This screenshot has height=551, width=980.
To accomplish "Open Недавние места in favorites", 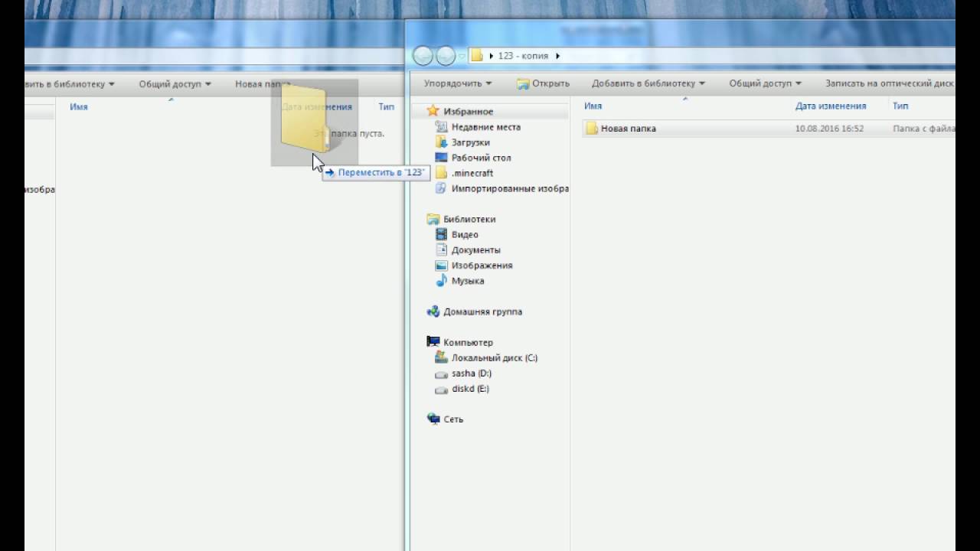I will click(x=486, y=127).
